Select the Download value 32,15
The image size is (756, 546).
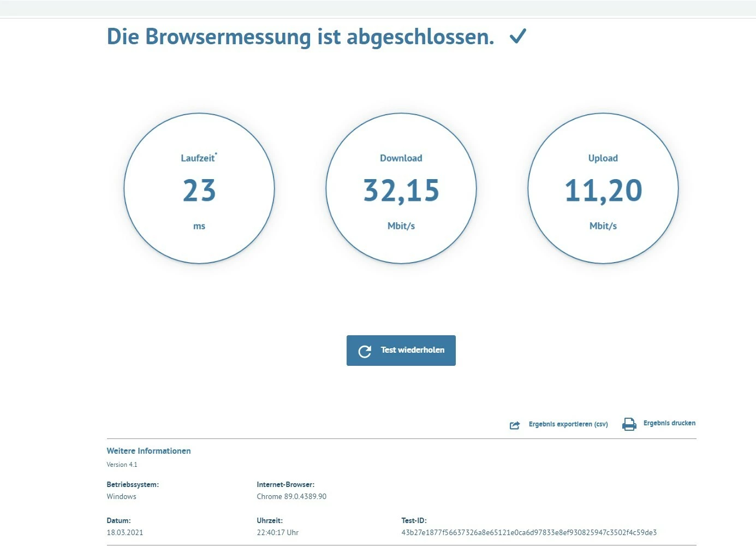[401, 191]
